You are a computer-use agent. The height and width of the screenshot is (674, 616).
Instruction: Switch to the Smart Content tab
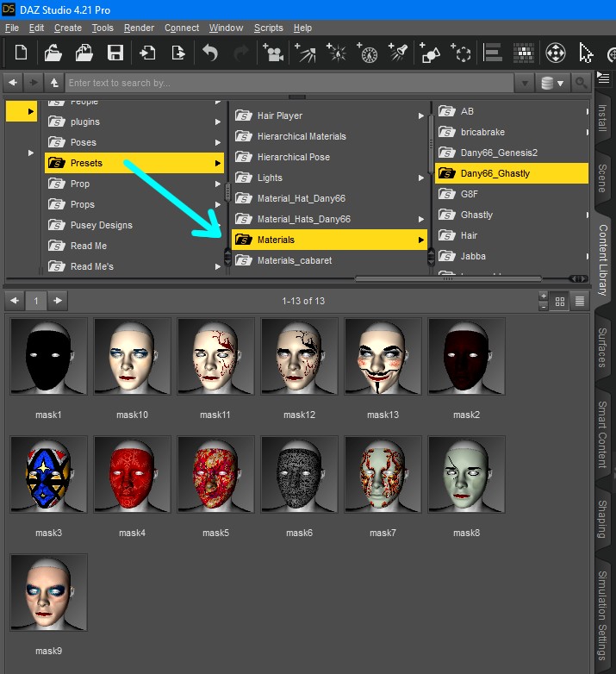[603, 434]
